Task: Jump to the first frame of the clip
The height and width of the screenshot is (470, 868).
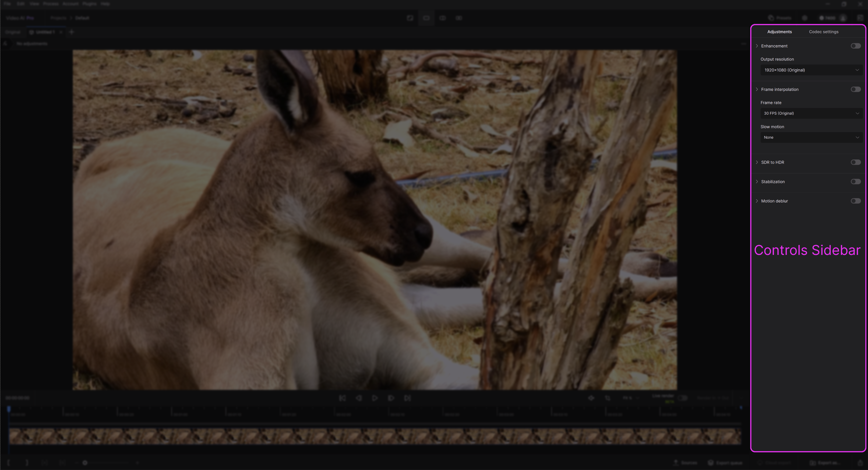Action: coord(342,398)
